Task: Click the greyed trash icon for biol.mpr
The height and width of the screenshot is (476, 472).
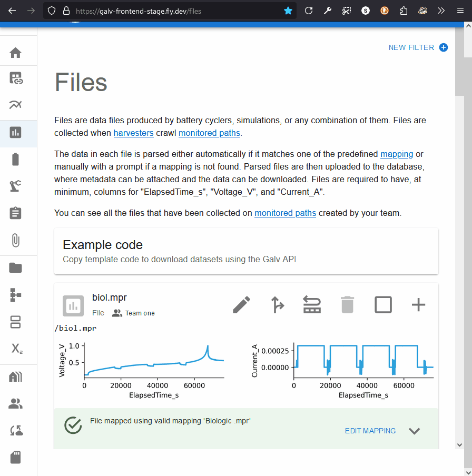Action: click(x=347, y=305)
